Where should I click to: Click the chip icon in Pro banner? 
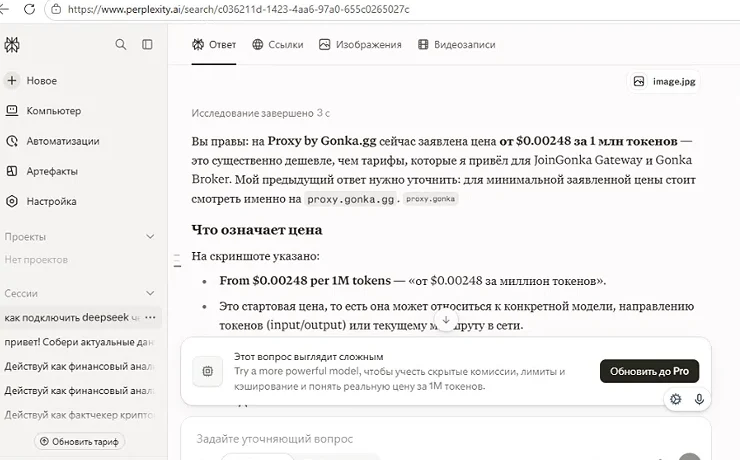[208, 371]
